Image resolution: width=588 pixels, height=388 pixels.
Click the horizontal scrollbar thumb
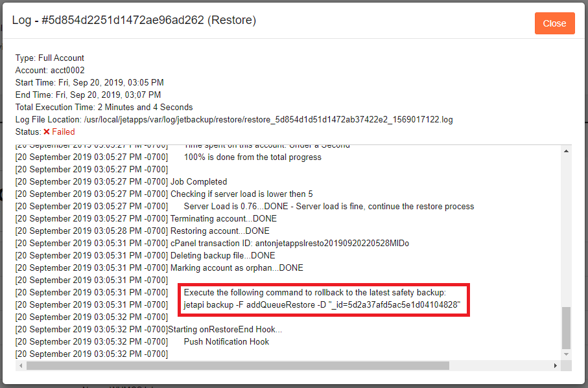click(x=238, y=365)
